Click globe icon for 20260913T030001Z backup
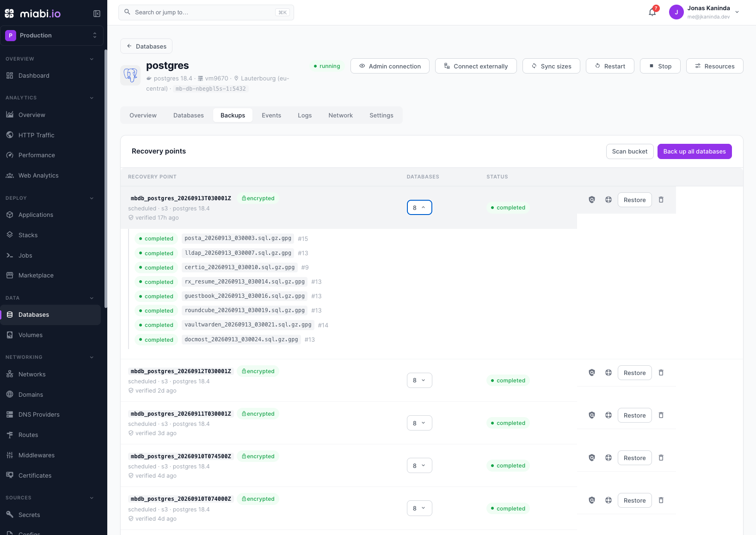Viewport: 756px width, 535px height. tap(608, 200)
